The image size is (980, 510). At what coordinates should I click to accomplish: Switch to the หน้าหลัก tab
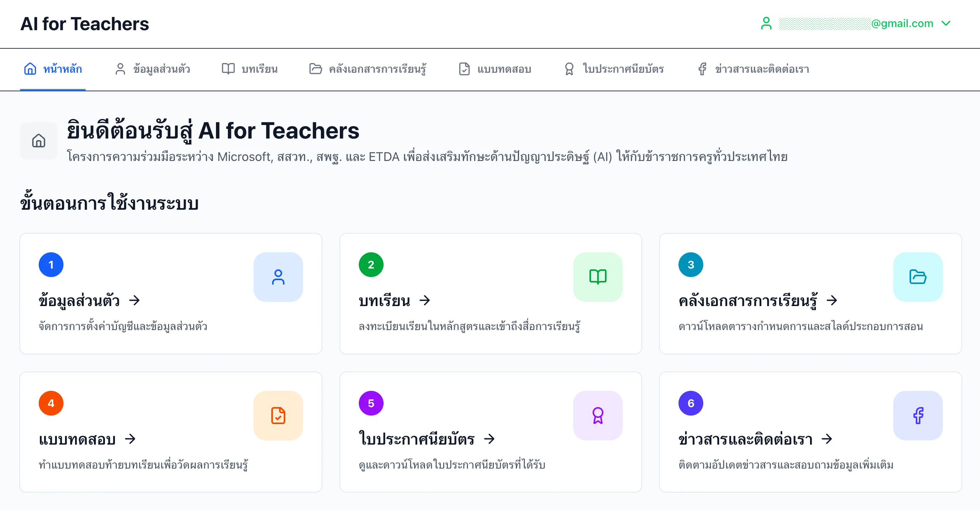pos(53,69)
